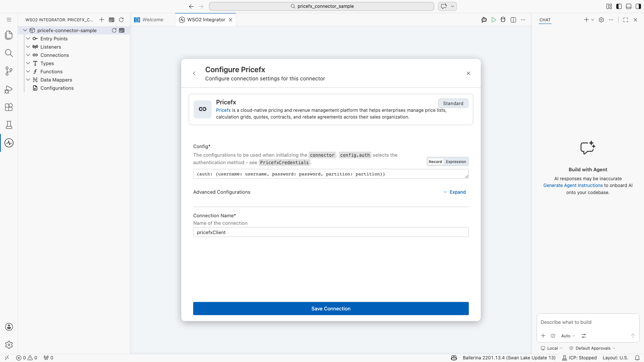The image size is (644, 362).
Task: Expand Advanced Configurations section
Action: (455, 192)
